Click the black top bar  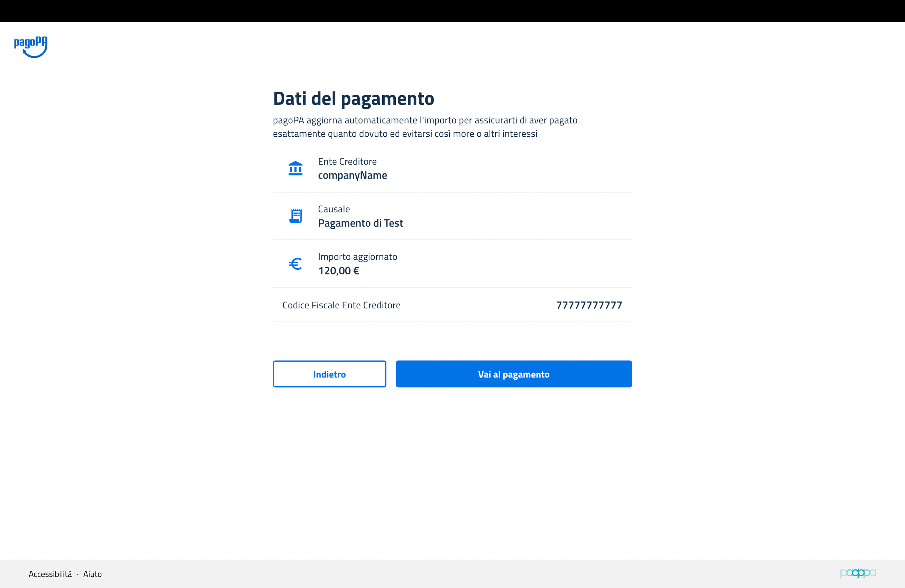click(452, 11)
